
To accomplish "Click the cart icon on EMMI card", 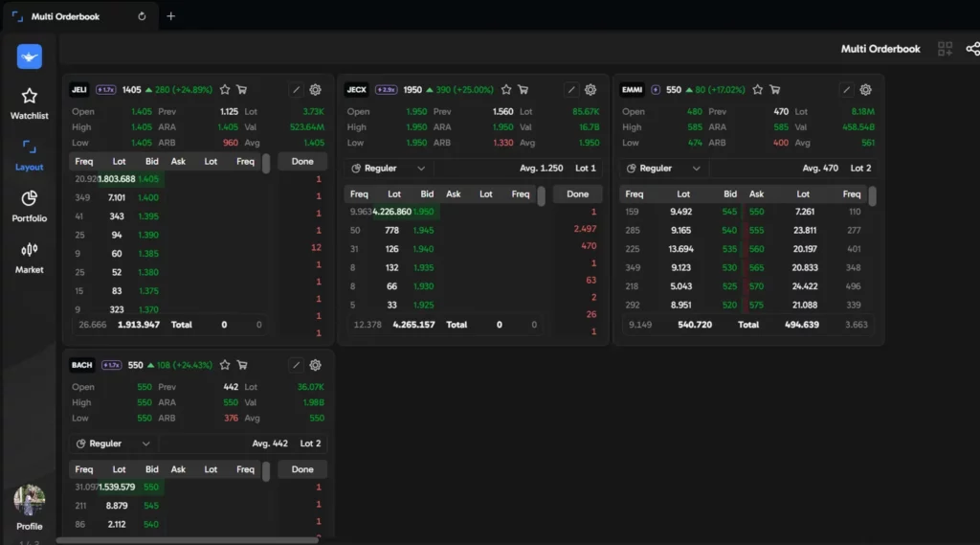I will pyautogui.click(x=775, y=89).
